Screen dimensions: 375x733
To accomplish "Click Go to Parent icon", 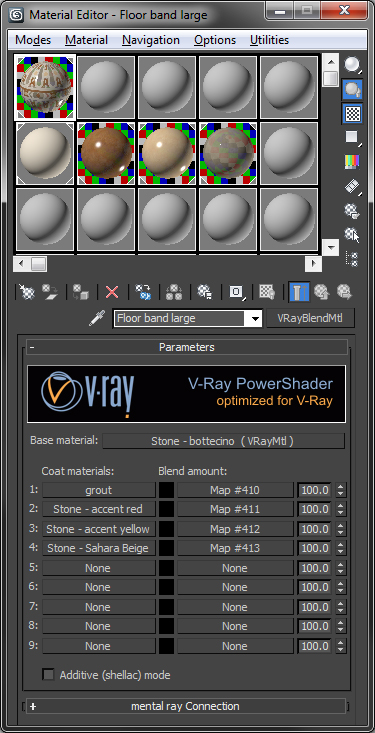I will [x=322, y=292].
